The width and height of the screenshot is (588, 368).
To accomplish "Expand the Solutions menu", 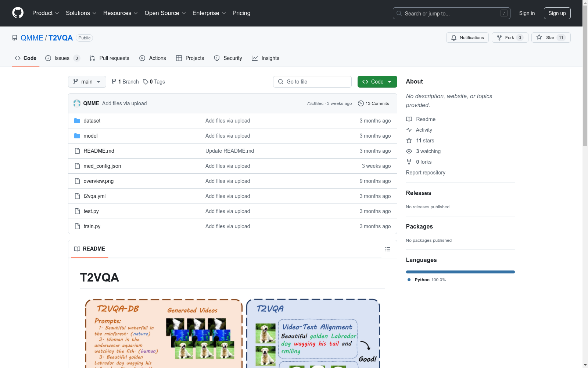I will [81, 13].
